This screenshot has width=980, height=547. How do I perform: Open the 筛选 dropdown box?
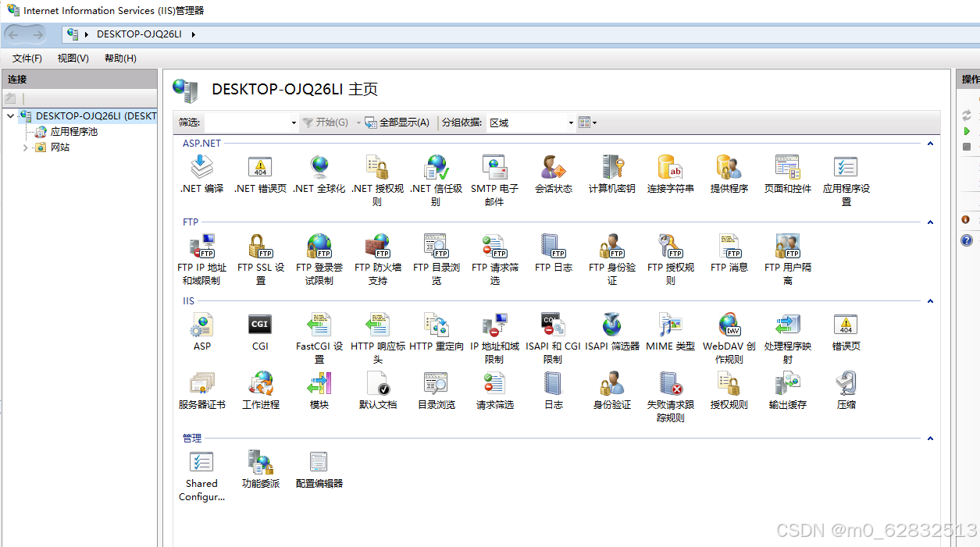point(251,123)
